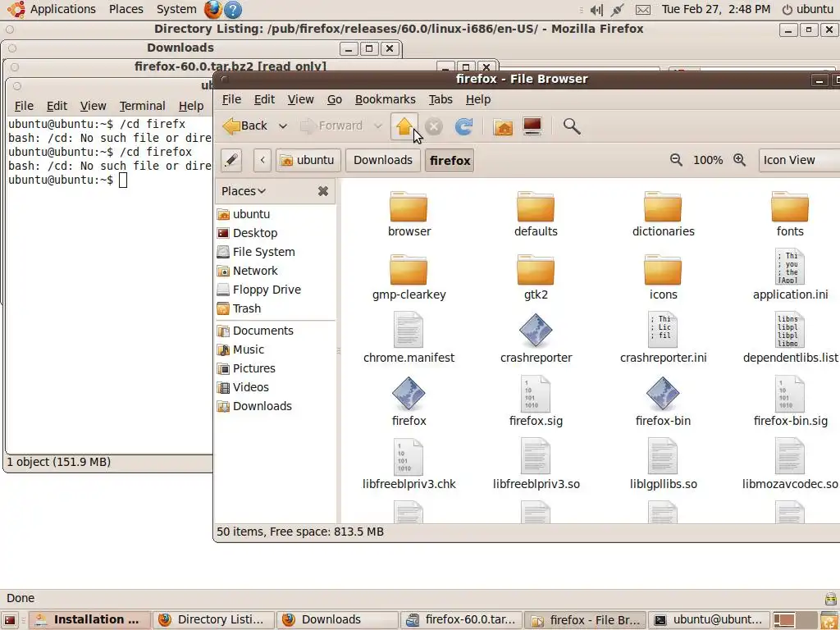Select the fonts folder icon
The image size is (840, 630).
(x=790, y=206)
